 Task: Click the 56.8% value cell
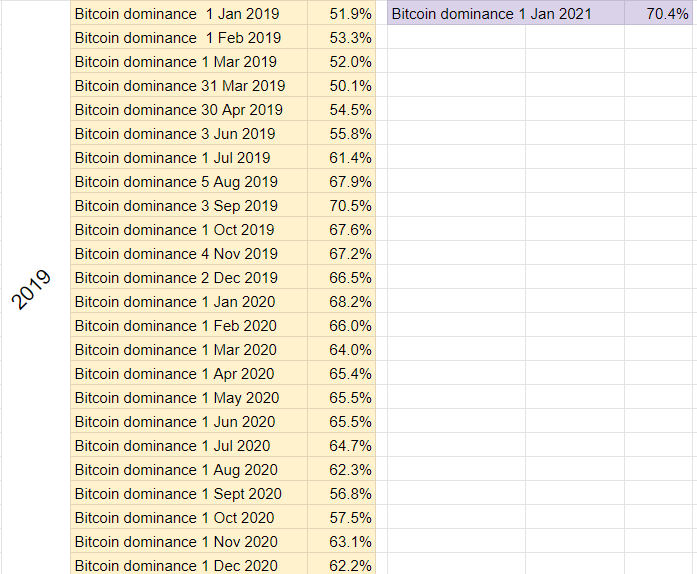(341, 494)
